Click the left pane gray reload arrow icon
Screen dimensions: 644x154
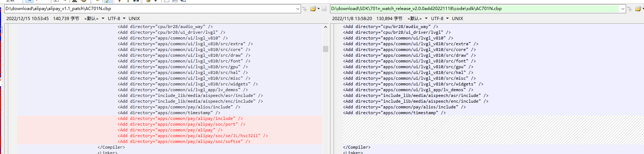[x=305, y=9]
